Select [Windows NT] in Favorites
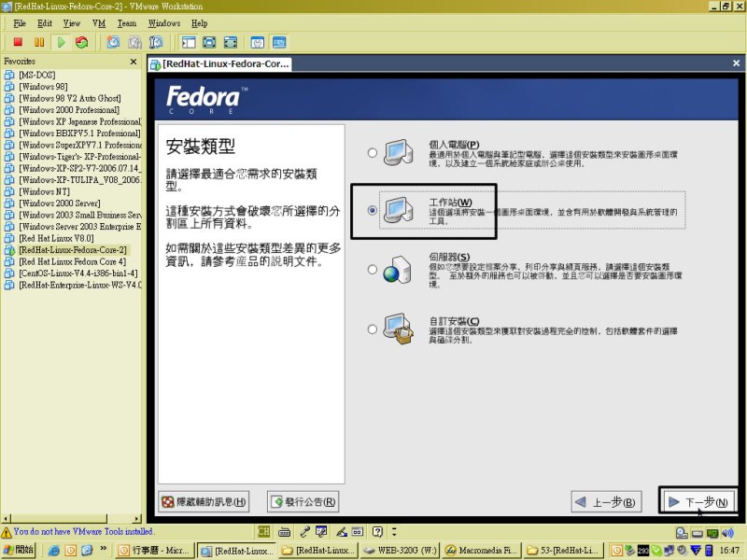Screen dimensions: 747x560 pyautogui.click(x=44, y=191)
